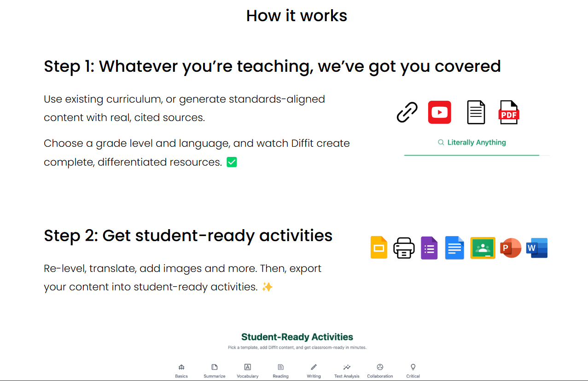Click the printer icon

point(404,248)
